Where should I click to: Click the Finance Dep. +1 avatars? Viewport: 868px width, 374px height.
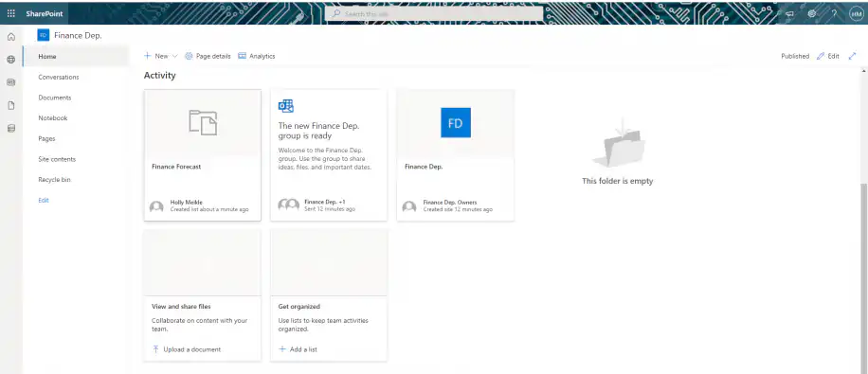[x=288, y=205]
